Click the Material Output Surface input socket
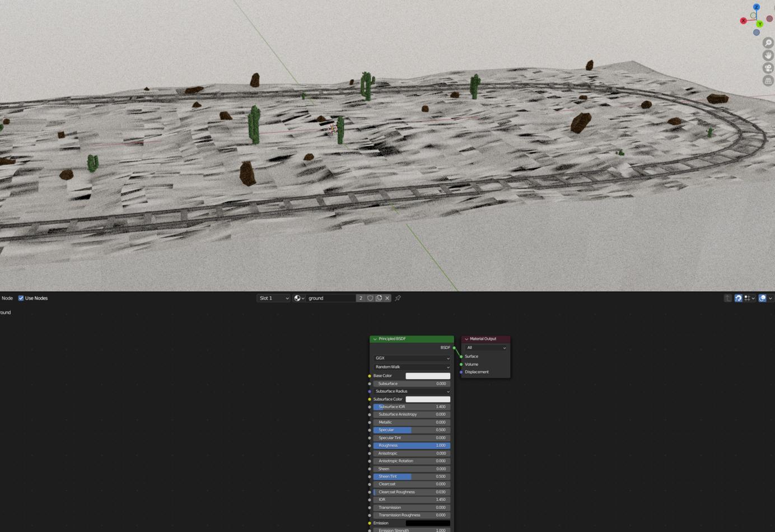Screen dimensions: 775x532 [461, 357]
